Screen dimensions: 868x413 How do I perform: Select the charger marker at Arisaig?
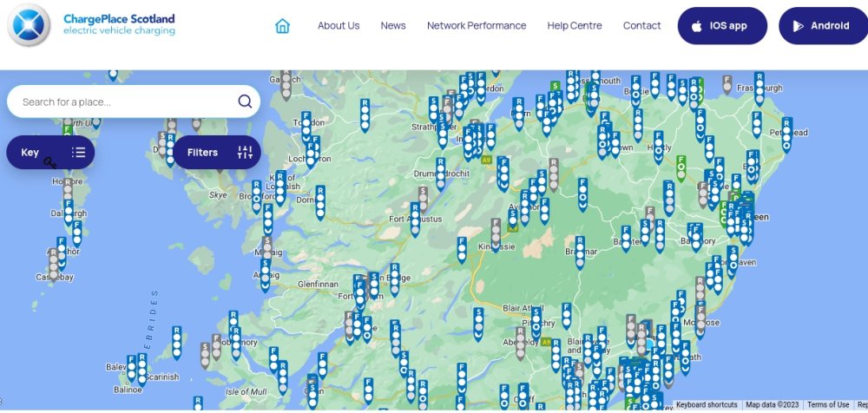[265, 273]
